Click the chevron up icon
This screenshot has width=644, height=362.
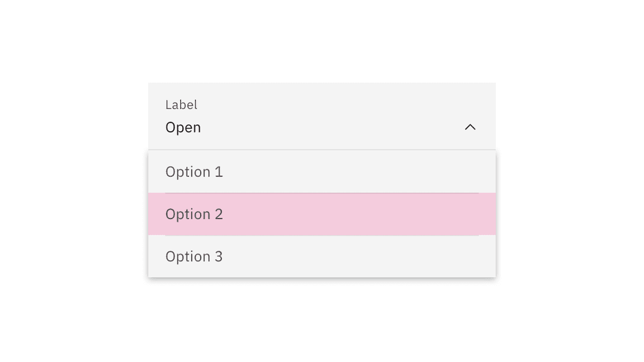[470, 127]
